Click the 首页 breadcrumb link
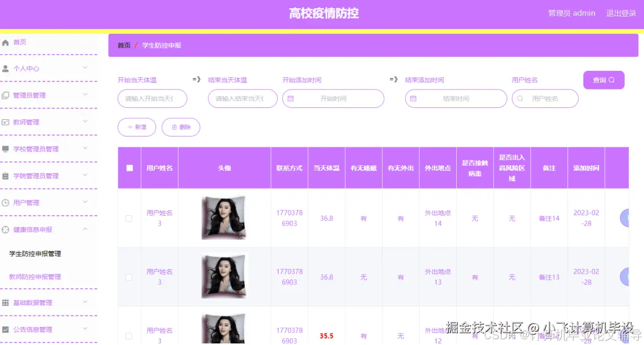The image size is (644, 345). [x=124, y=45]
